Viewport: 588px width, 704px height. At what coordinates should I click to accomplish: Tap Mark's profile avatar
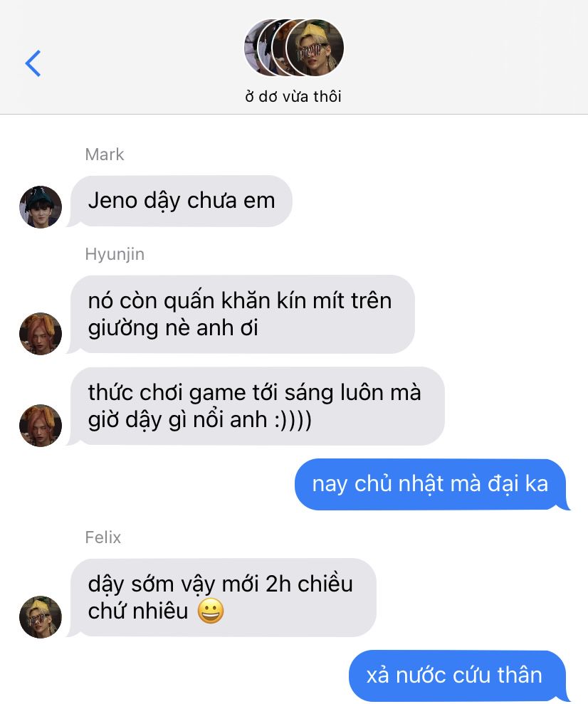41,207
